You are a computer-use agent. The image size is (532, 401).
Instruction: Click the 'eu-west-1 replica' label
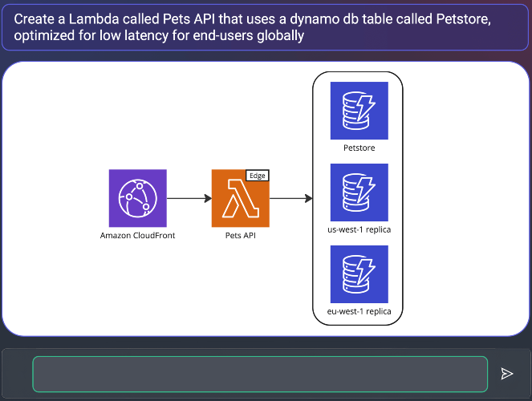(359, 311)
